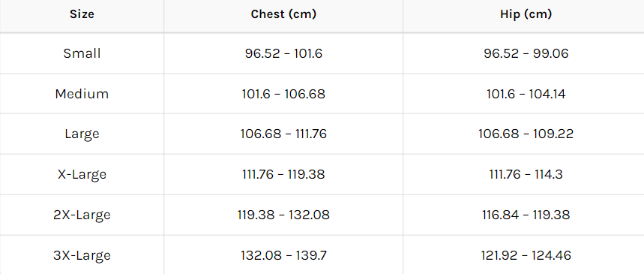This screenshot has height=274, width=644.
Task: Click the Hip (cm) column header
Action: pyautogui.click(x=526, y=14)
